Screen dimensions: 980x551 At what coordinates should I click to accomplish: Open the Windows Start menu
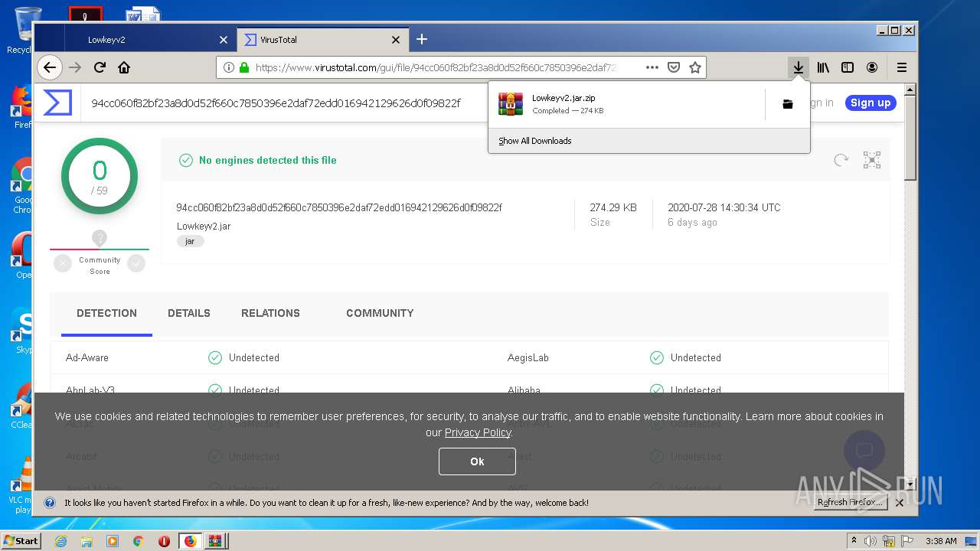(21, 541)
